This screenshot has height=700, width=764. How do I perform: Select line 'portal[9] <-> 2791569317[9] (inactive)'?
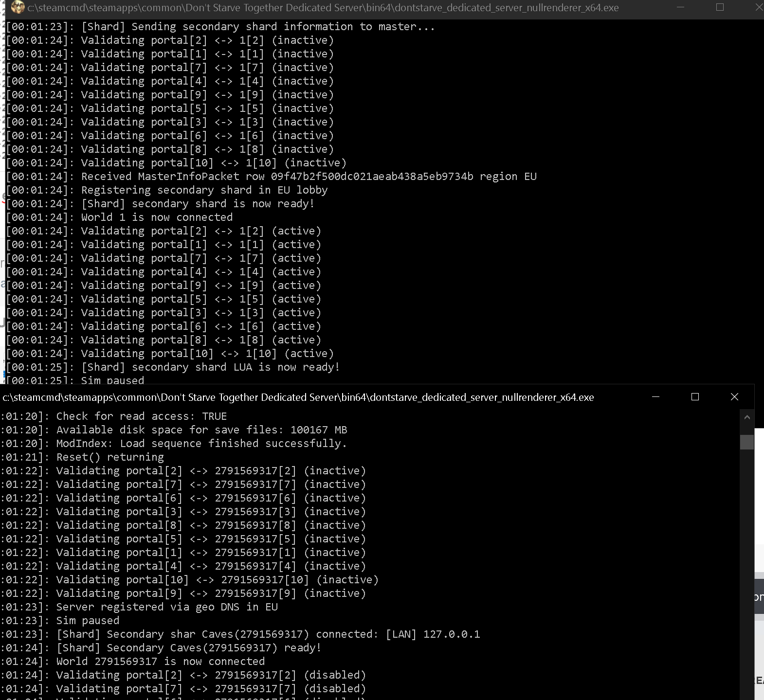pyautogui.click(x=183, y=593)
